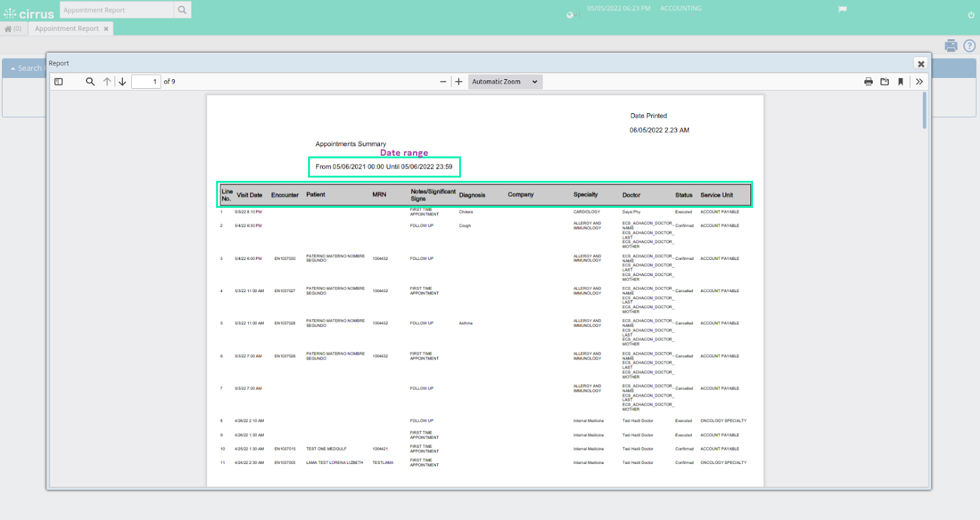
Task: Click the flag icon in the header
Action: [x=842, y=9]
